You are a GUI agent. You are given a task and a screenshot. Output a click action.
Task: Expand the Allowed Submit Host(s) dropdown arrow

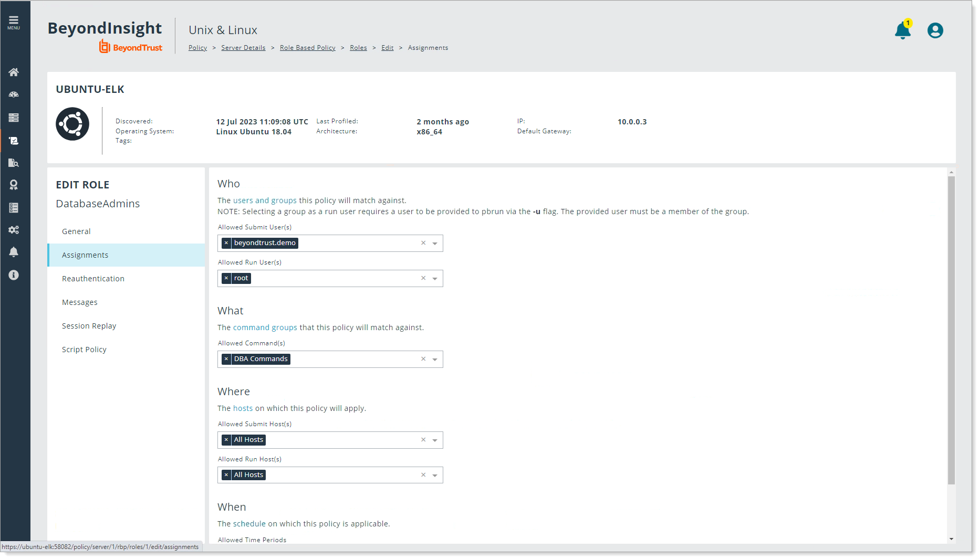point(435,440)
